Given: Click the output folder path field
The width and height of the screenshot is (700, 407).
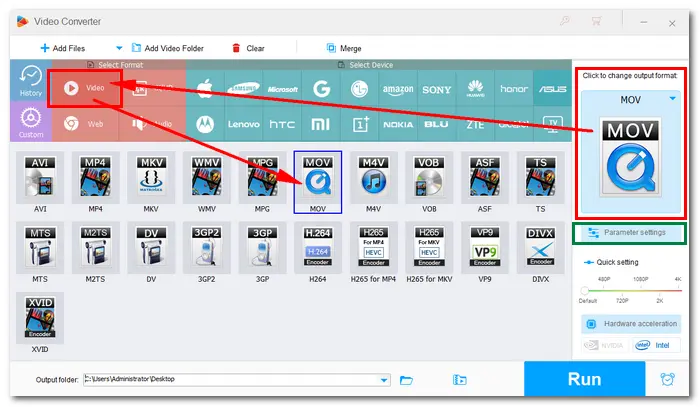Looking at the screenshot, I should coord(237,380).
